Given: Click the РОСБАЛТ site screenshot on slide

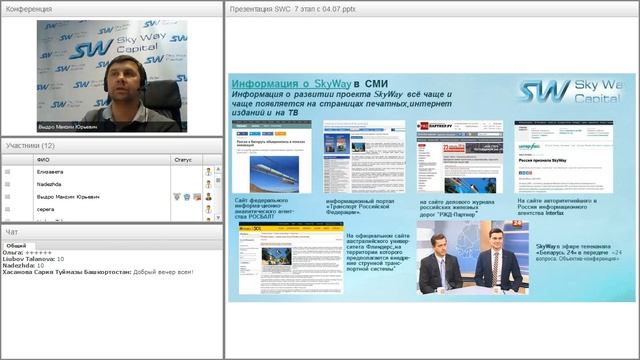Looking at the screenshot, I should point(271,157).
